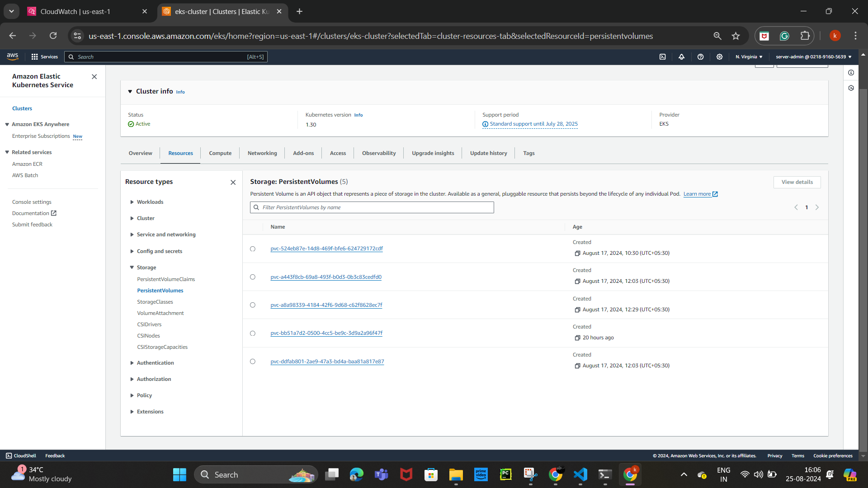This screenshot has width=868, height=488.
Task: Select the pvc-a8a98339 volume radio button
Action: click(253, 305)
